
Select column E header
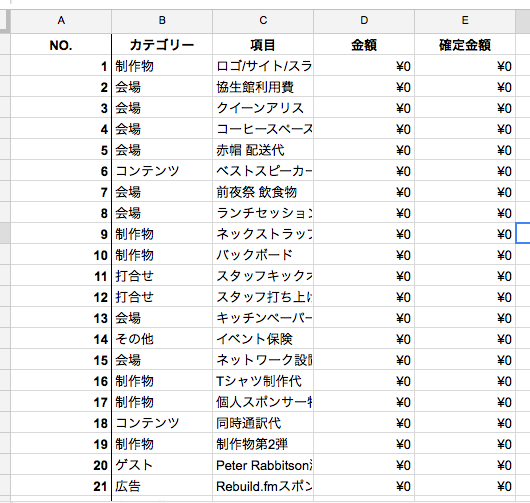[x=465, y=21]
